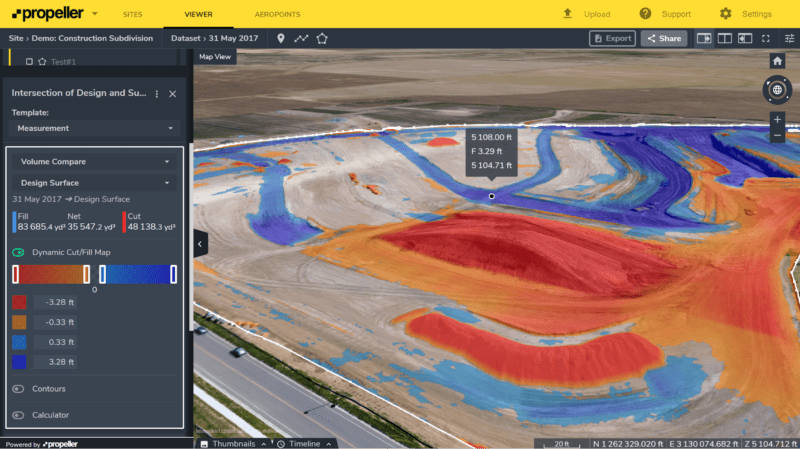Click the Upload text link
Screen dimensions: 800x449
click(597, 14)
